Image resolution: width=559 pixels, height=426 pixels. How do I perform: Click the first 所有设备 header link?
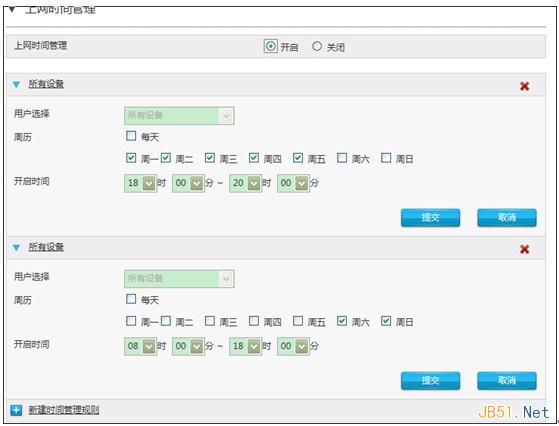tap(46, 84)
